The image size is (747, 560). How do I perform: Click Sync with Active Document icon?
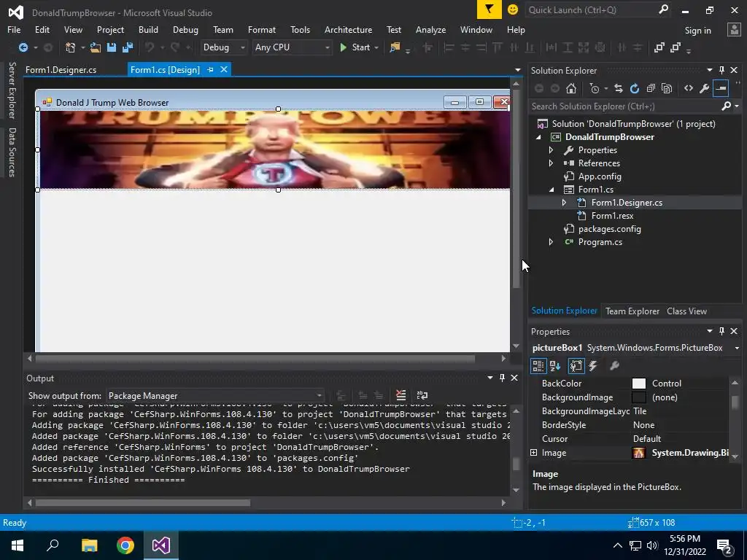pyautogui.click(x=619, y=88)
